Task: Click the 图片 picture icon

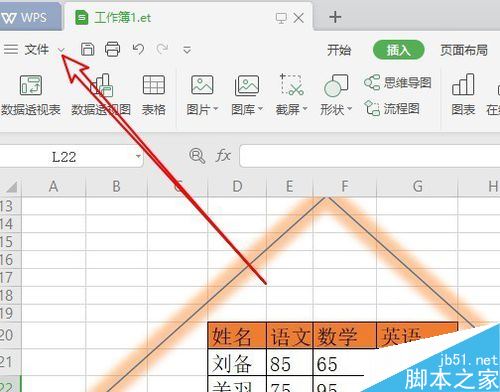Action: (202, 85)
